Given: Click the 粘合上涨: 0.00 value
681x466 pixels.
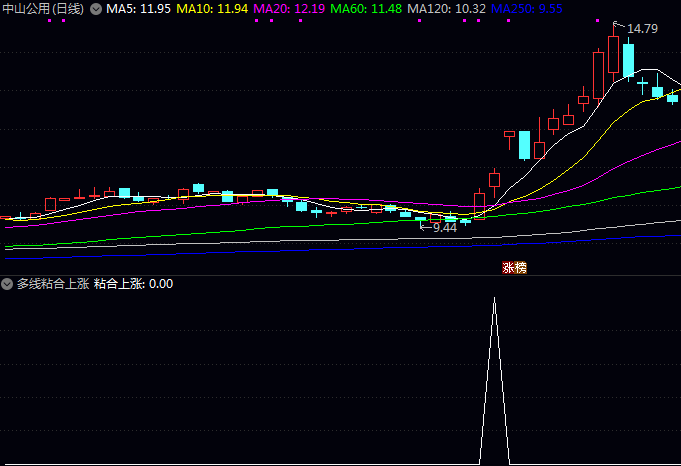Looking at the screenshot, I should click(133, 284).
